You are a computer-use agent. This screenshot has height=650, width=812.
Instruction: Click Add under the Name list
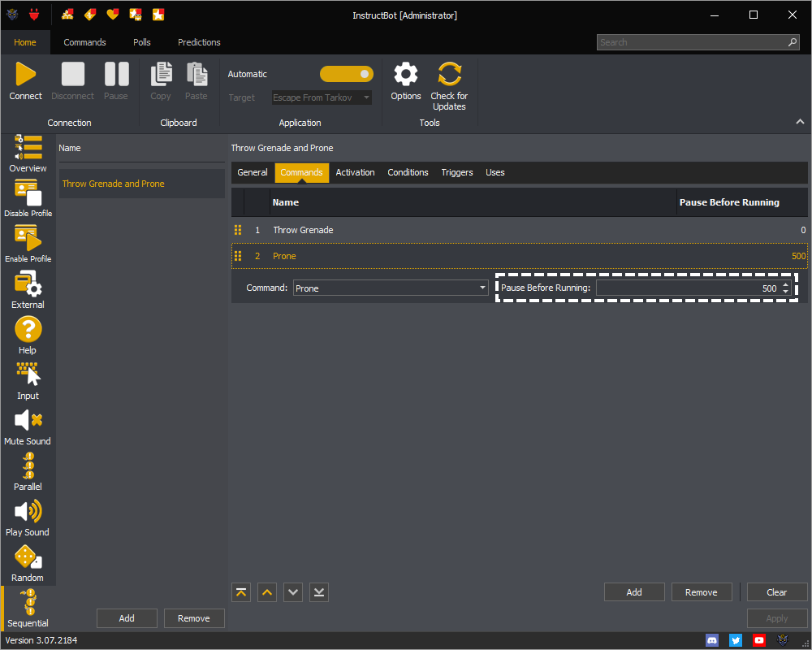click(x=127, y=617)
